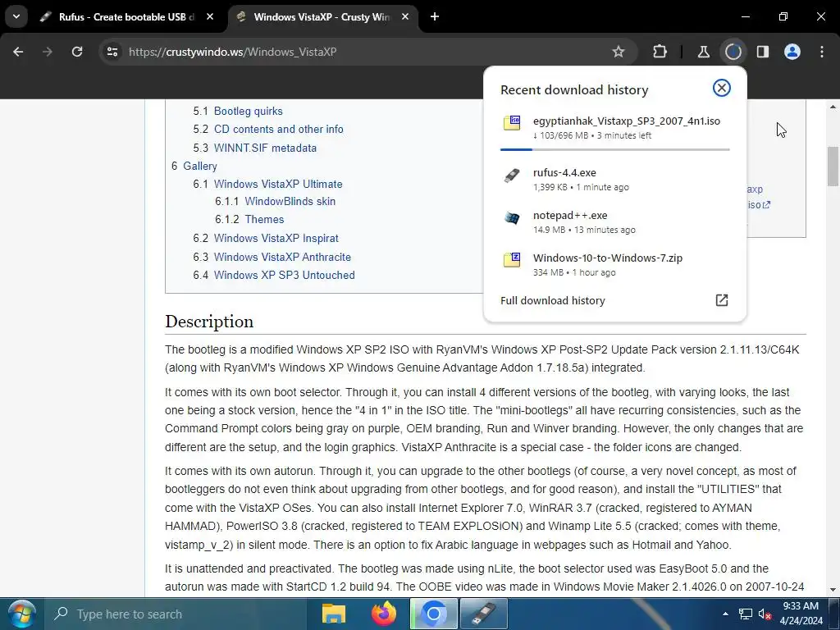The image size is (840, 630).
Task: Click the Description heading
Action: (209, 322)
